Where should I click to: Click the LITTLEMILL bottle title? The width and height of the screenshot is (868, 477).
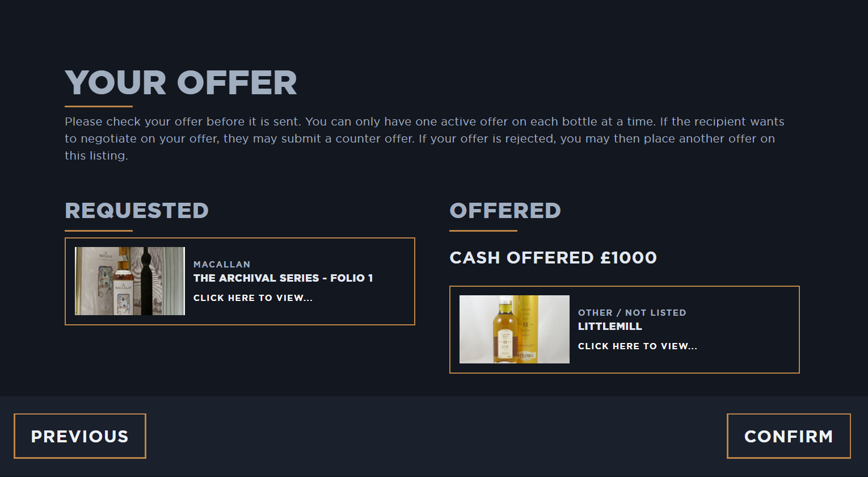[x=609, y=326]
